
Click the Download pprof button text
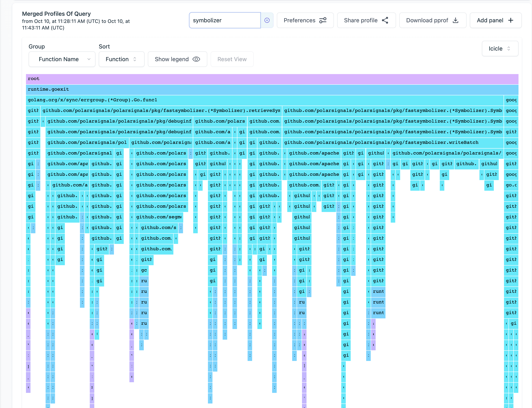tap(427, 20)
